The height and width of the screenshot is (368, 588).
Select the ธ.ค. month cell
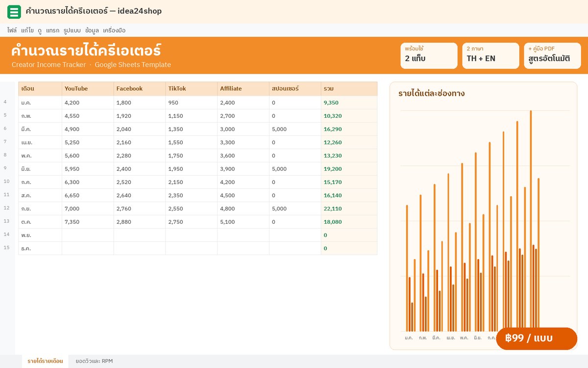point(40,248)
